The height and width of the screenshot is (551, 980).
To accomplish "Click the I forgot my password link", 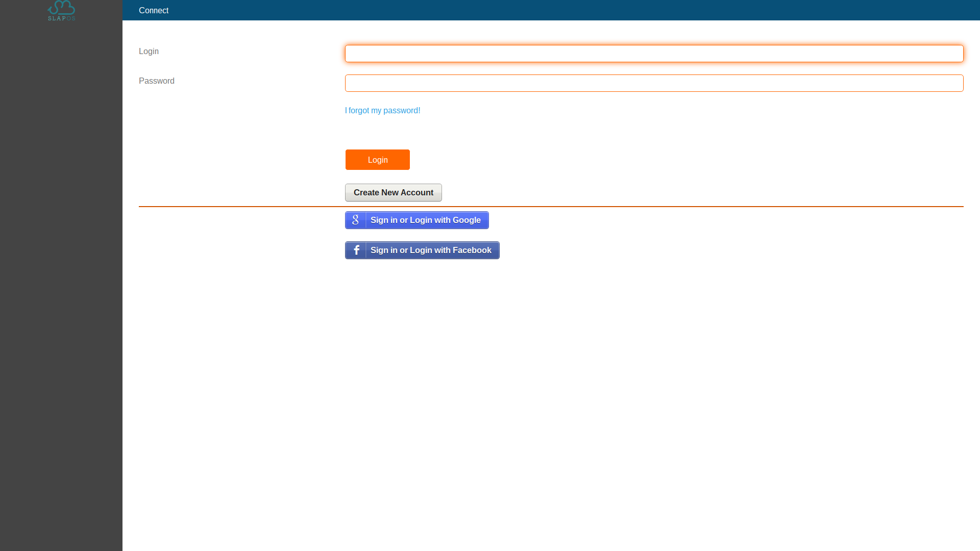I will (382, 110).
